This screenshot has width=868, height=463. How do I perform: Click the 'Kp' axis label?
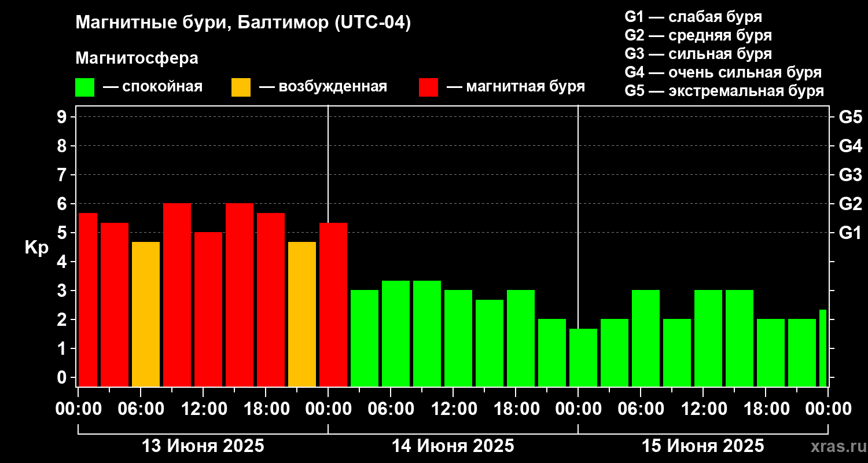(x=36, y=247)
